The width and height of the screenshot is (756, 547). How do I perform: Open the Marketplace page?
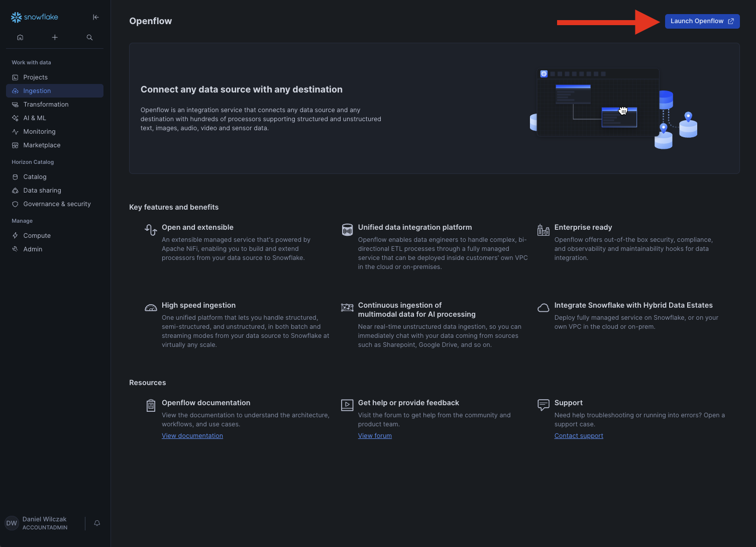click(x=42, y=145)
